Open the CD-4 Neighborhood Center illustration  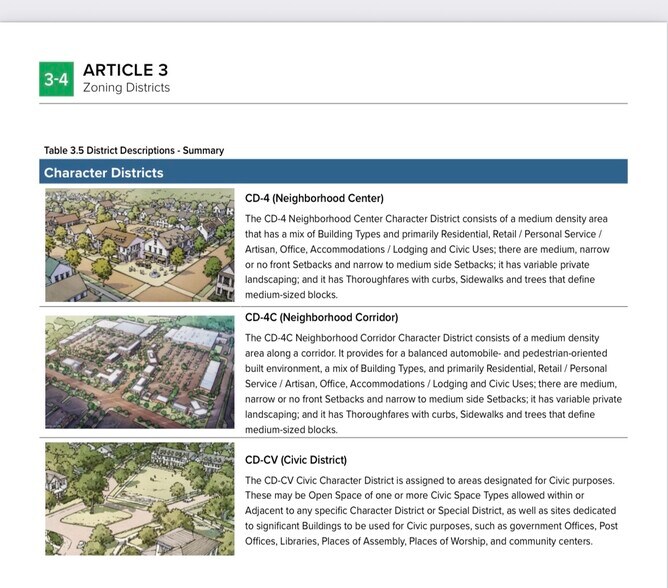[x=140, y=245]
